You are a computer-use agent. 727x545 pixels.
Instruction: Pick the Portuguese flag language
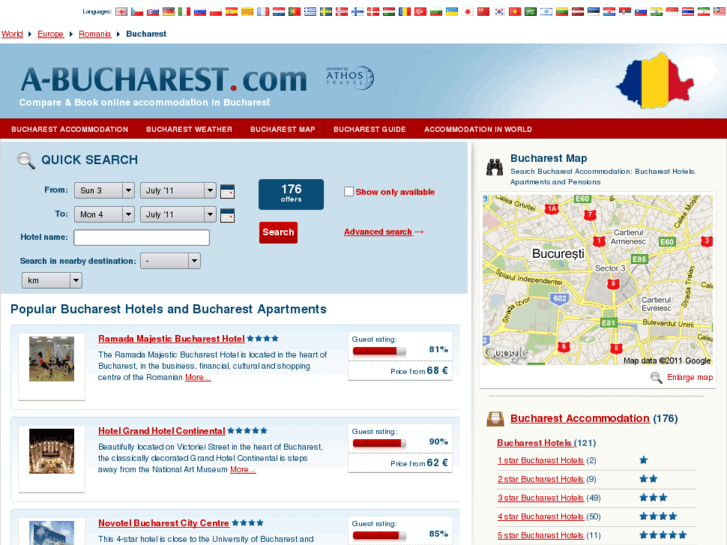[295, 12]
